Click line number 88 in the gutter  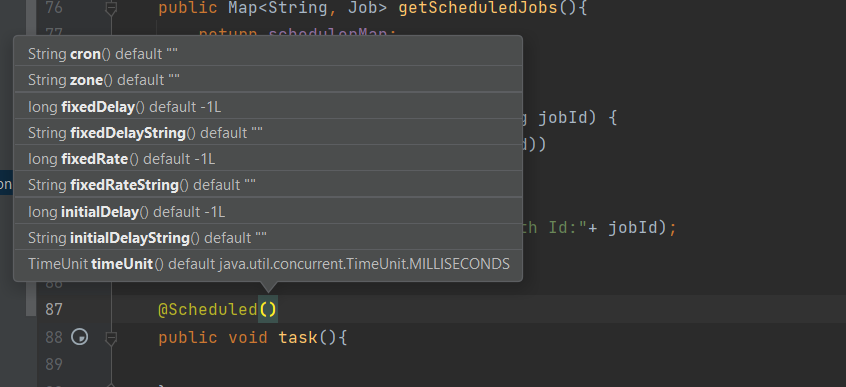(53, 337)
